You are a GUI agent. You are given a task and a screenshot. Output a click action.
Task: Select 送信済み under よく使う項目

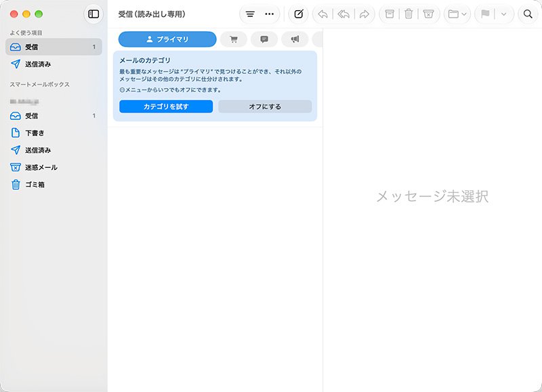coord(54,64)
